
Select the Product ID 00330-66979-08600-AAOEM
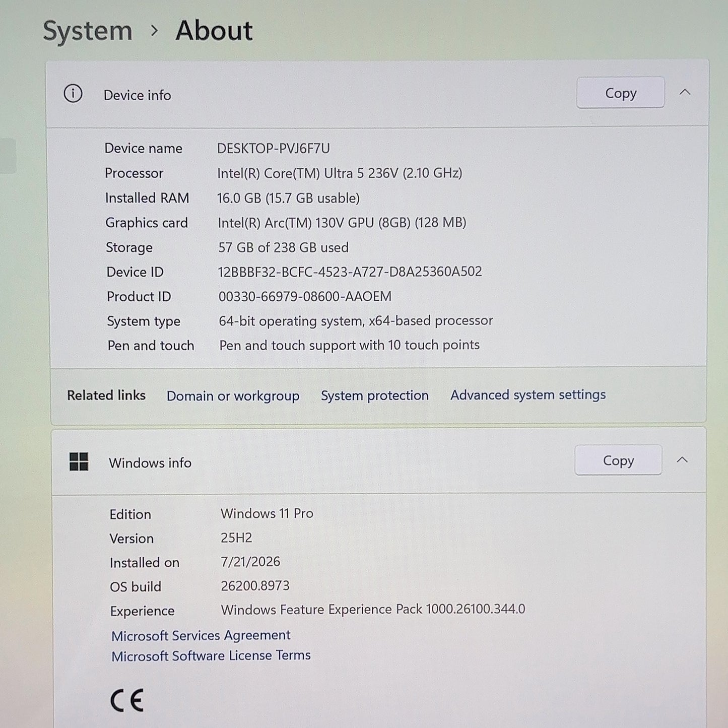(305, 296)
